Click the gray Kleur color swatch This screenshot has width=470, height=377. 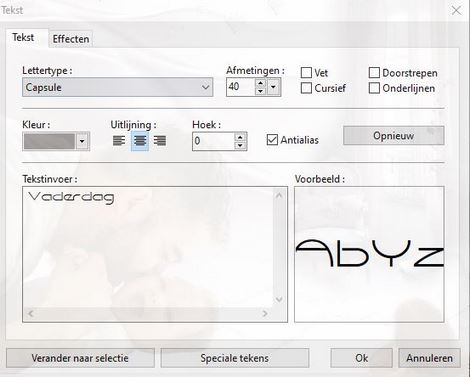point(49,141)
